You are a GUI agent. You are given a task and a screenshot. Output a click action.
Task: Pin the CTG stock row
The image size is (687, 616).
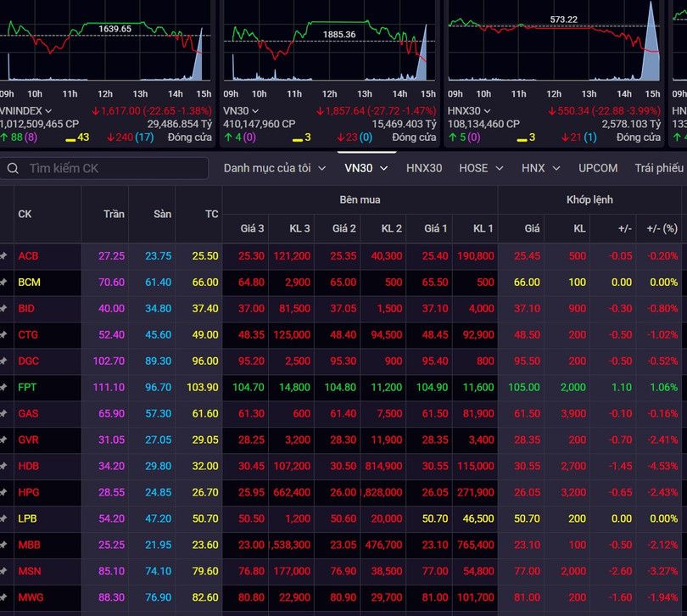(4, 334)
